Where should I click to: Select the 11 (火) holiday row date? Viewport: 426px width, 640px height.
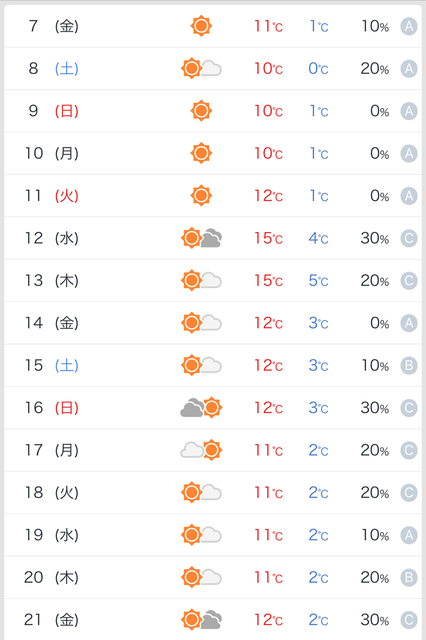pyautogui.click(x=52, y=196)
